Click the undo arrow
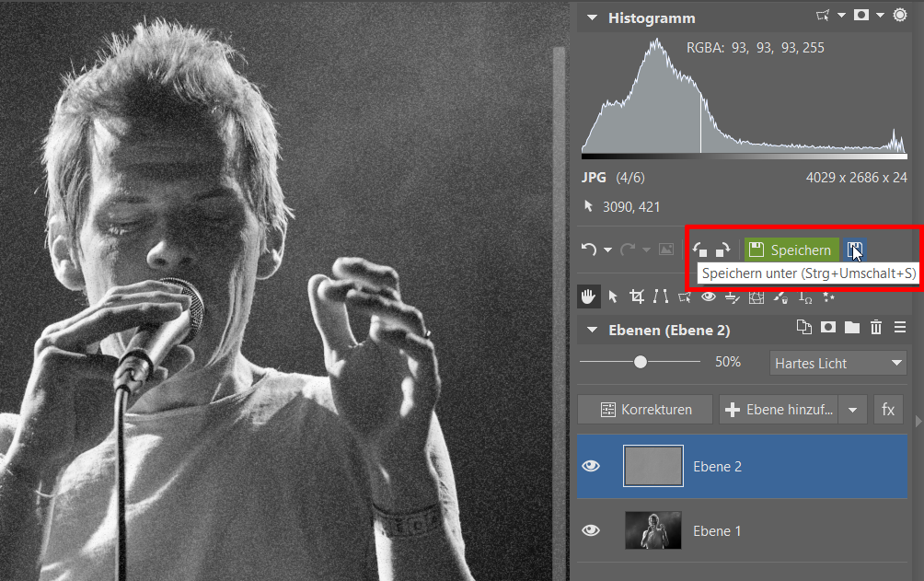 coord(589,250)
